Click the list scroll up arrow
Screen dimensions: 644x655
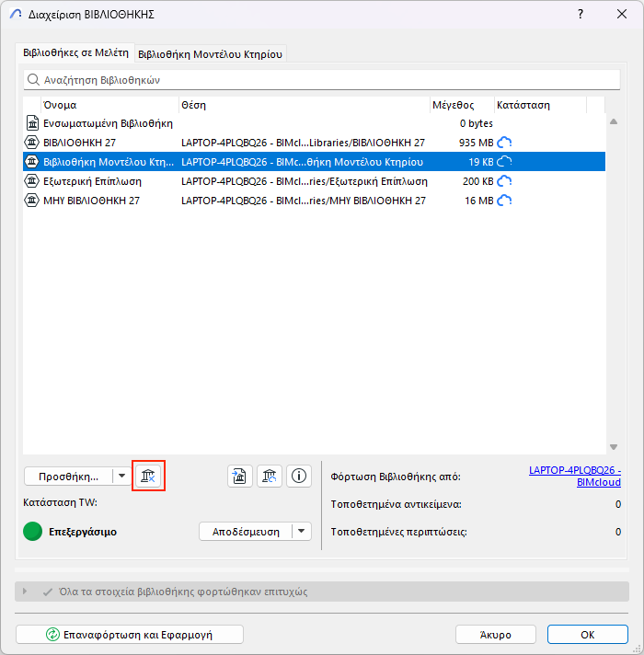point(614,121)
